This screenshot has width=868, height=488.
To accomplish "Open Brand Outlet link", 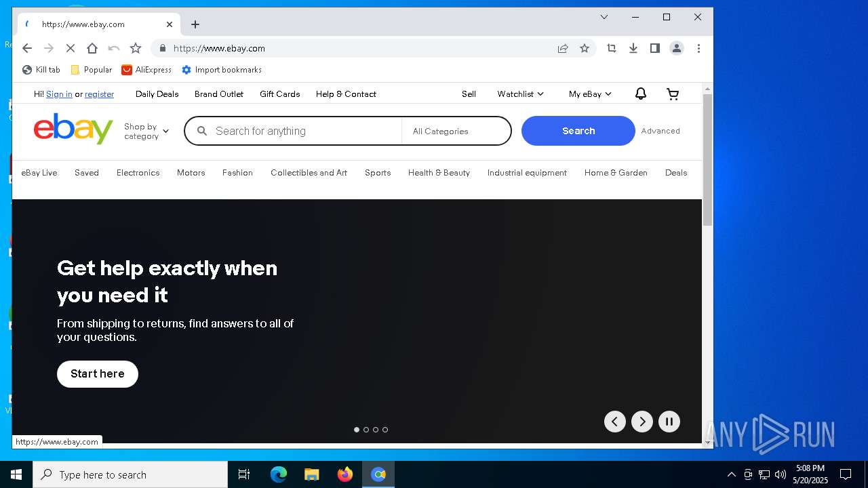I will pos(219,94).
